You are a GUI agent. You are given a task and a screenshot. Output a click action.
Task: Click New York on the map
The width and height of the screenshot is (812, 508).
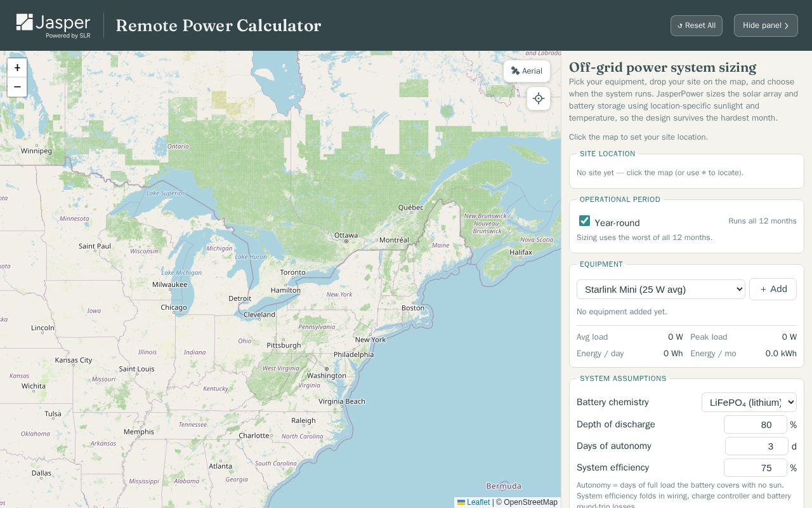370,340
